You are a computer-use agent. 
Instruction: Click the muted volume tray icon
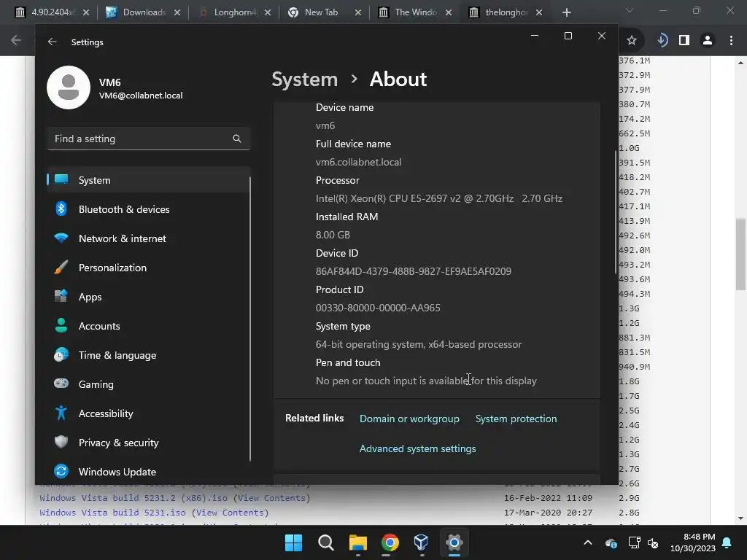click(653, 542)
